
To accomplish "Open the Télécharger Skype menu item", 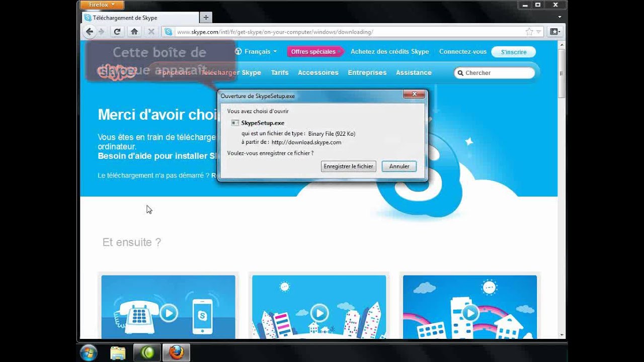I will coord(230,72).
